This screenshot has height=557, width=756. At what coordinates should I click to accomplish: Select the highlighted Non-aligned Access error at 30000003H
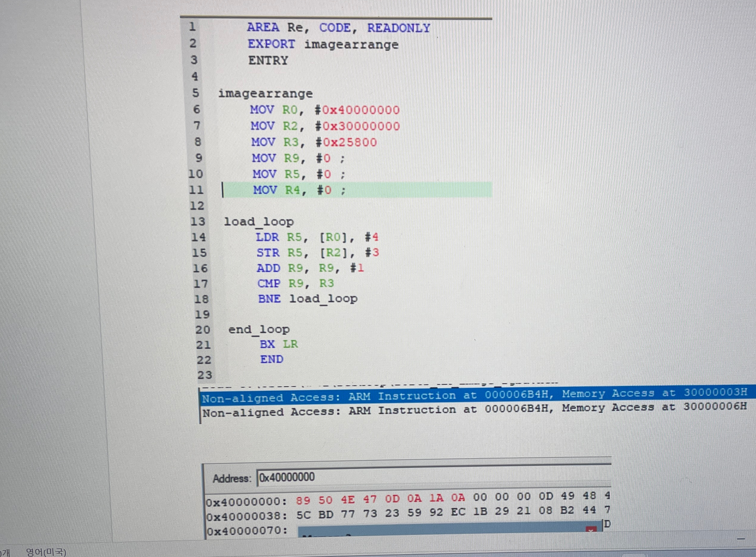click(472, 395)
